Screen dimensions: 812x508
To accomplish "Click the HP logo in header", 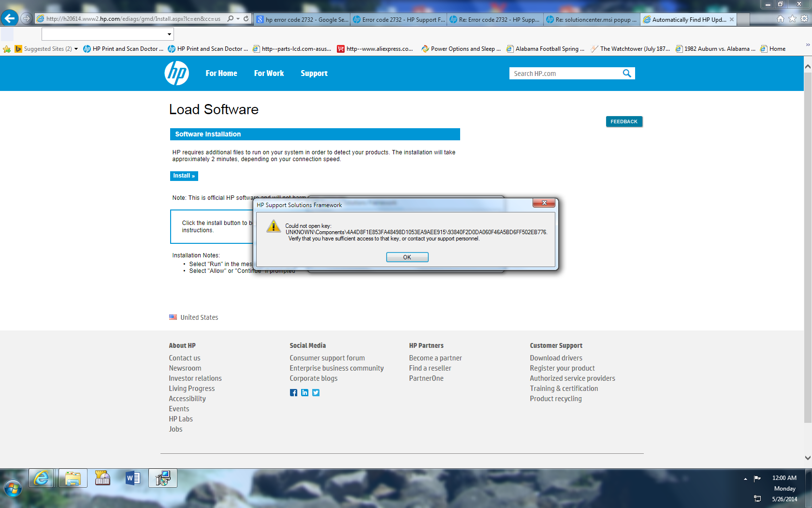I will point(176,73).
